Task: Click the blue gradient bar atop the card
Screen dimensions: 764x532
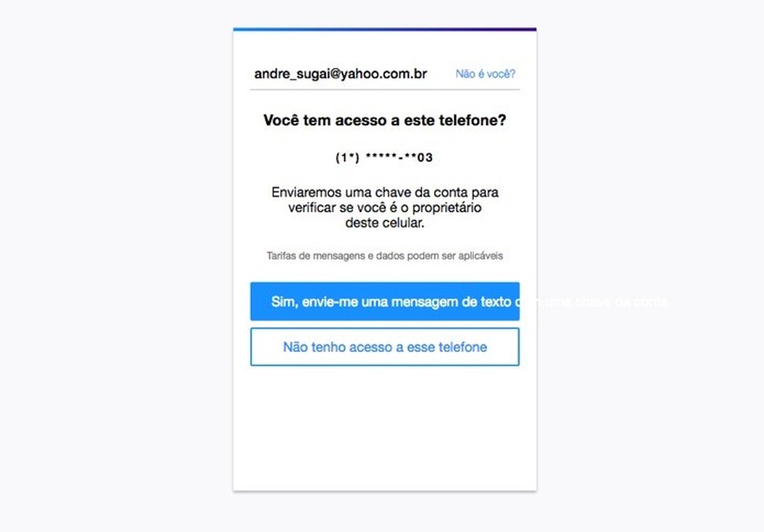Action: (x=385, y=30)
